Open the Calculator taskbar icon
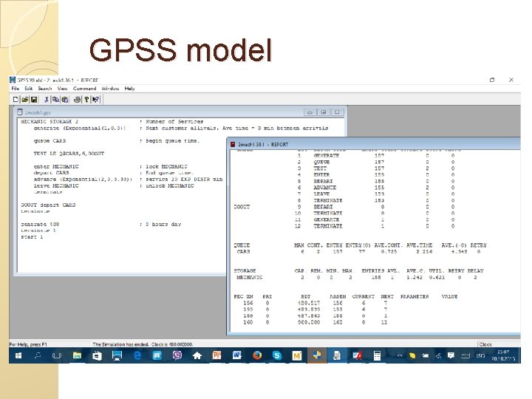The width and height of the screenshot is (532, 399). [x=377, y=355]
